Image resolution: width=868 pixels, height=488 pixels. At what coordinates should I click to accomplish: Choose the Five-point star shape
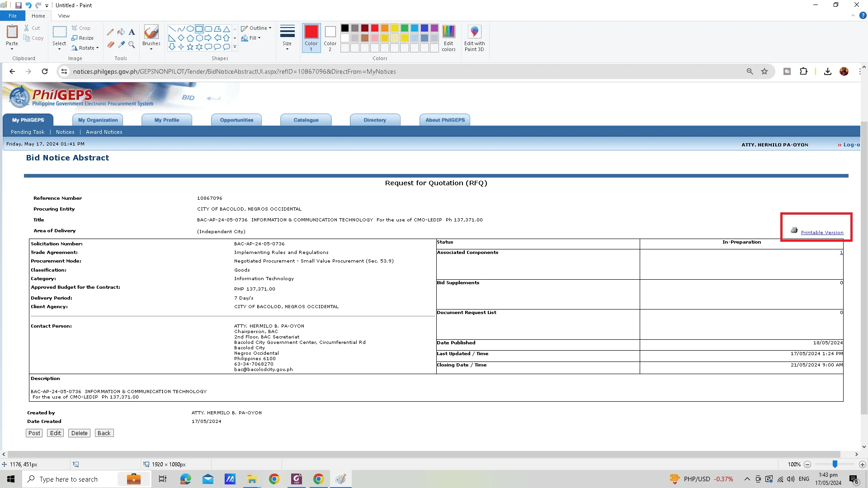(x=190, y=47)
